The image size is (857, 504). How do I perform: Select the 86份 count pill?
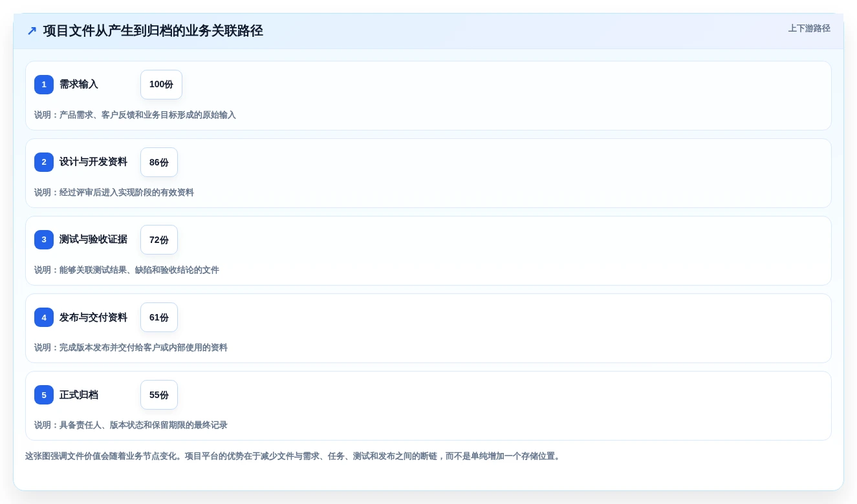click(159, 162)
